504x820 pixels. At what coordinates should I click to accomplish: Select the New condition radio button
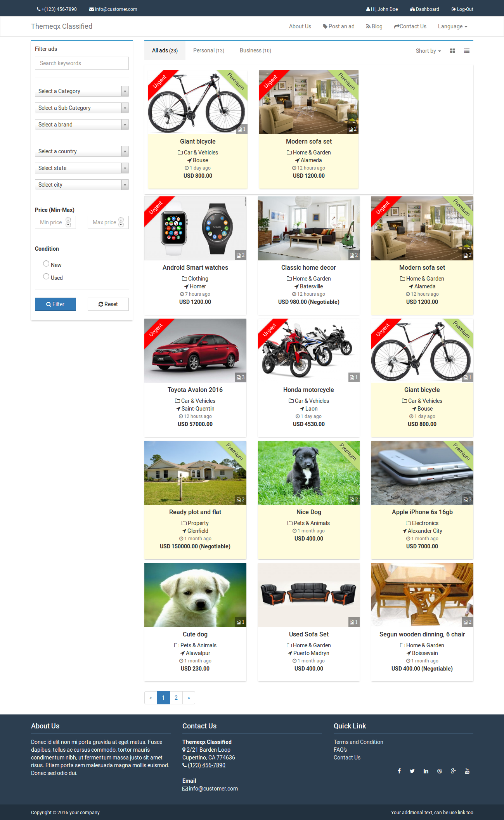tap(46, 264)
